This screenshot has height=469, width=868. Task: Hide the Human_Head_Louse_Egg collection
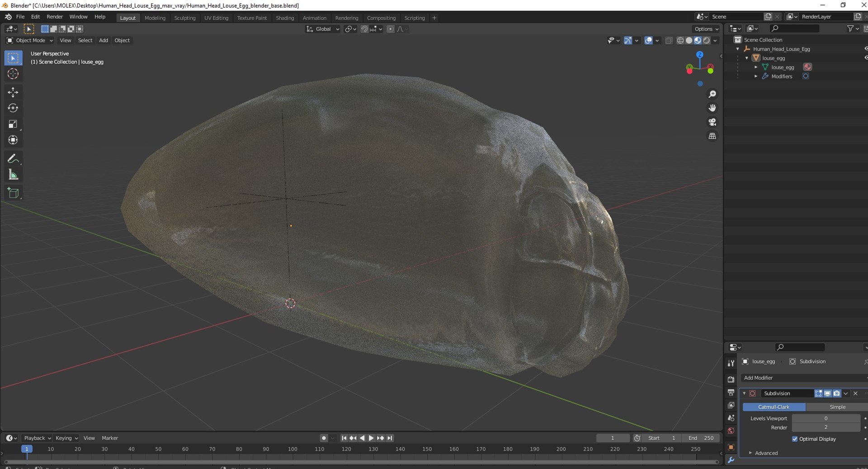pyautogui.click(x=866, y=49)
